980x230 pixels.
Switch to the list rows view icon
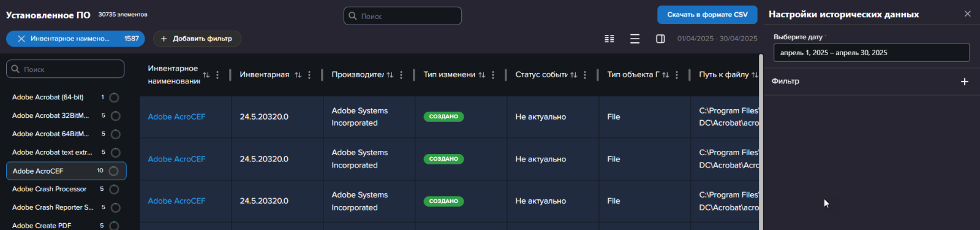(x=635, y=39)
